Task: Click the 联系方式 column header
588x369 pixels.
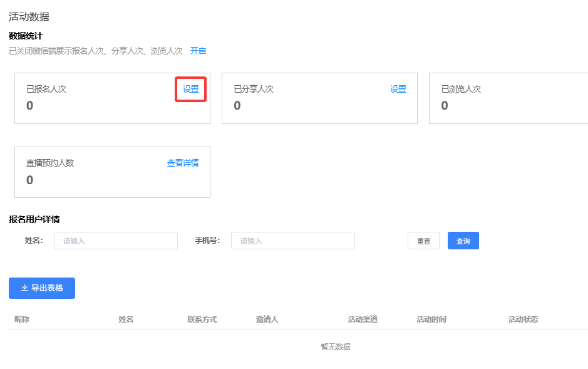Action: (202, 320)
